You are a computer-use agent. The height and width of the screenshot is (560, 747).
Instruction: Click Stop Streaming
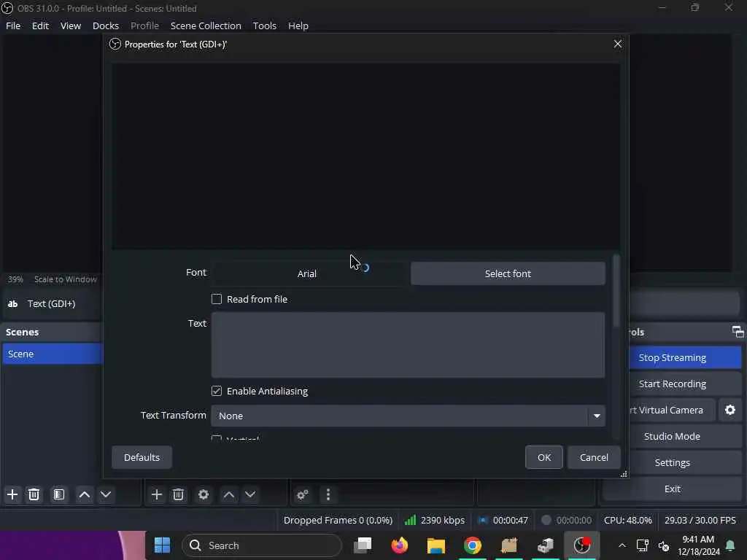[685, 357]
